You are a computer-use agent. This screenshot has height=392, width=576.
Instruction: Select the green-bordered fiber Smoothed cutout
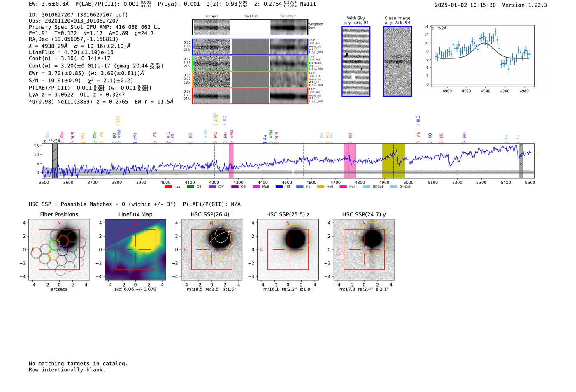[288, 63]
